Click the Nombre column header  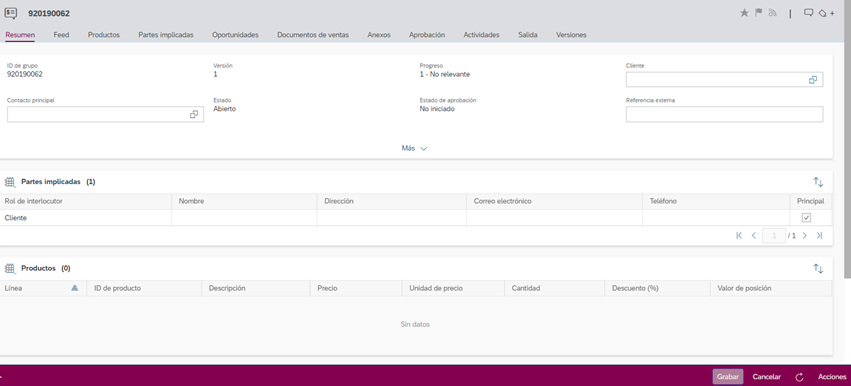pos(244,201)
